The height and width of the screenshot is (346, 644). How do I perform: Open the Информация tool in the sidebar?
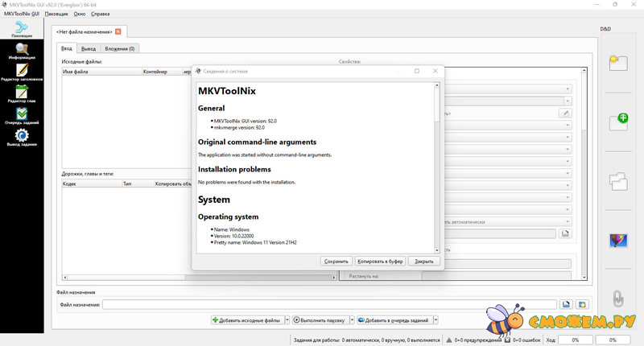pyautogui.click(x=22, y=51)
